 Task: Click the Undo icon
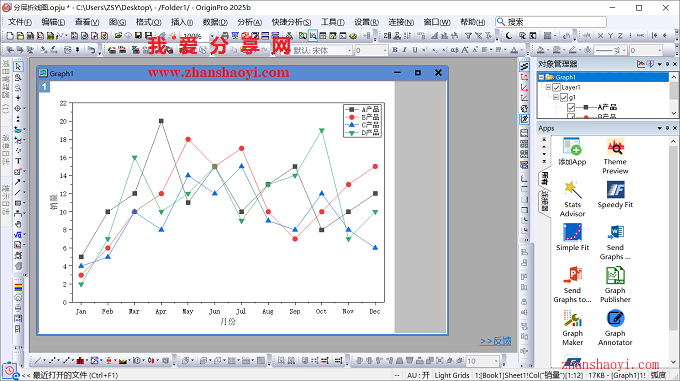[x=91, y=50]
